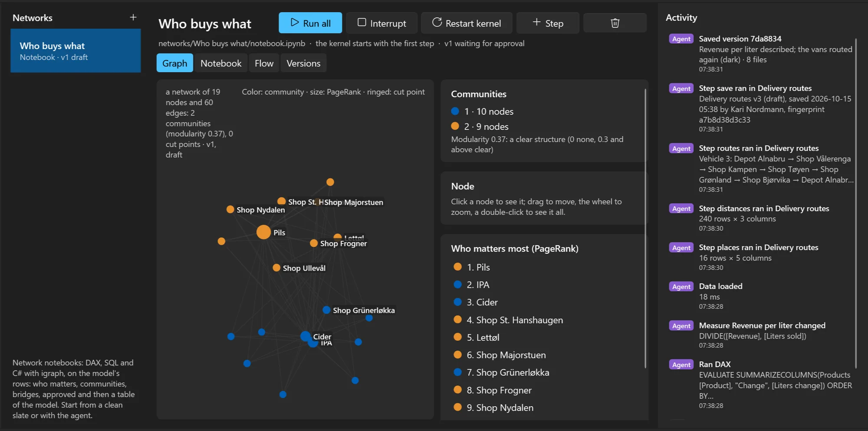Open the 'Ran DAX' activity entry
868x431 pixels.
(x=762, y=385)
